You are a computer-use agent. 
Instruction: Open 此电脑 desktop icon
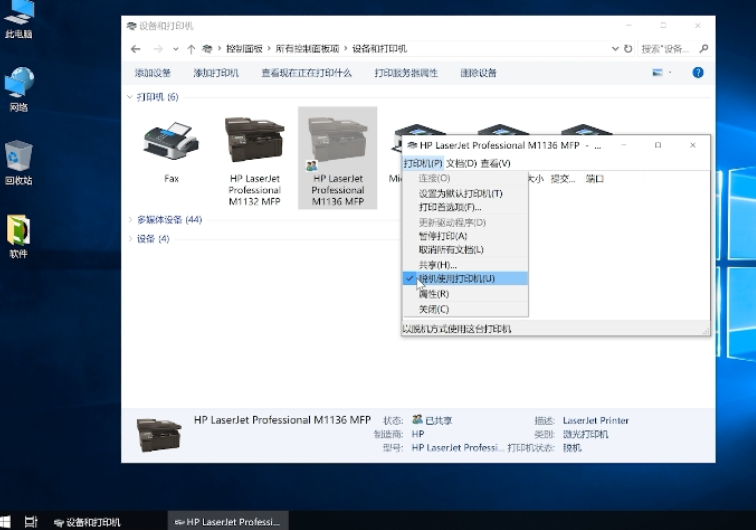pos(18,18)
